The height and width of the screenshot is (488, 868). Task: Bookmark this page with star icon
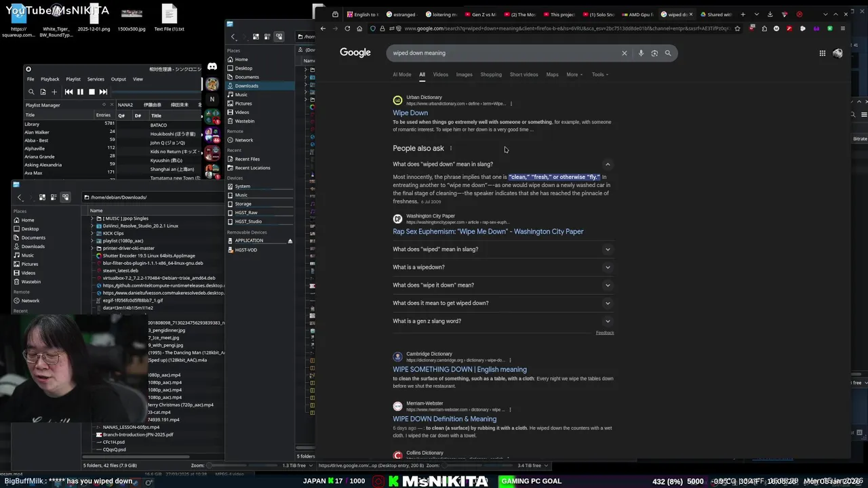(737, 28)
